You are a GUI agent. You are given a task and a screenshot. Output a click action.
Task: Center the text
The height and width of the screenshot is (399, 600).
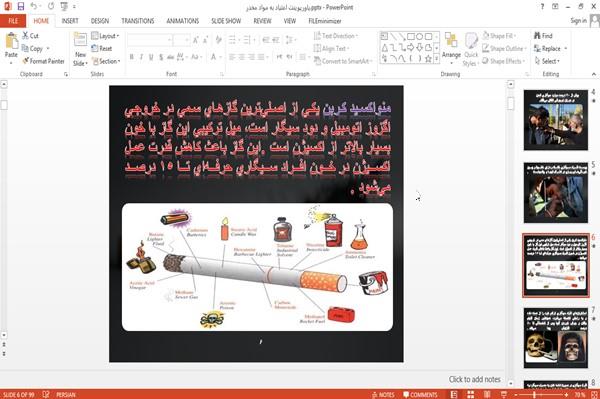click(241, 57)
